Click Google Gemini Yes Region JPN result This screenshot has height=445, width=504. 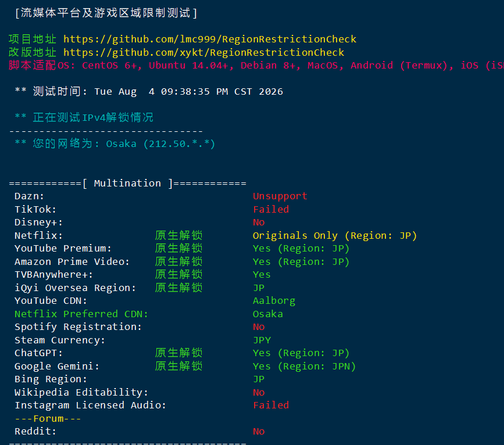(304, 366)
